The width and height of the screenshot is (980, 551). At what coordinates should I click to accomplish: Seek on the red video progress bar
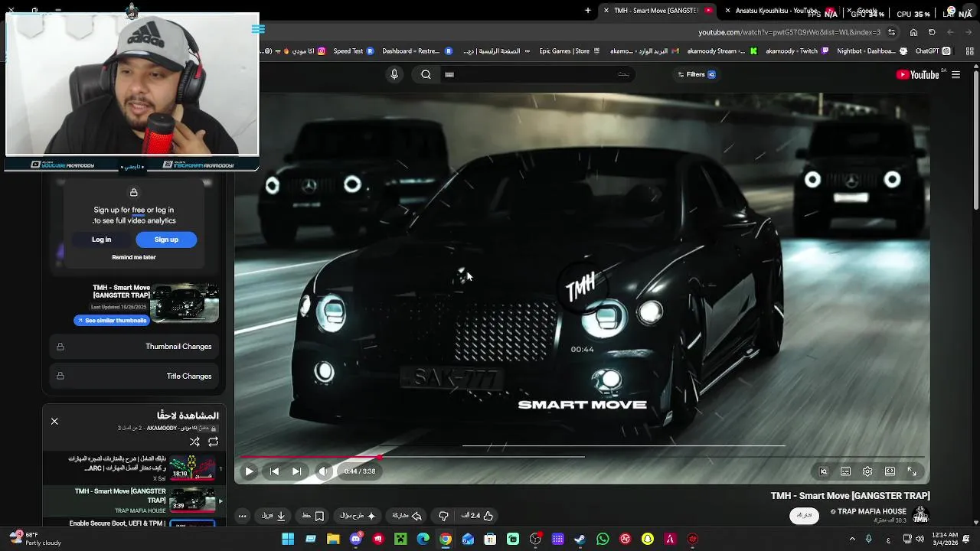pos(582,457)
